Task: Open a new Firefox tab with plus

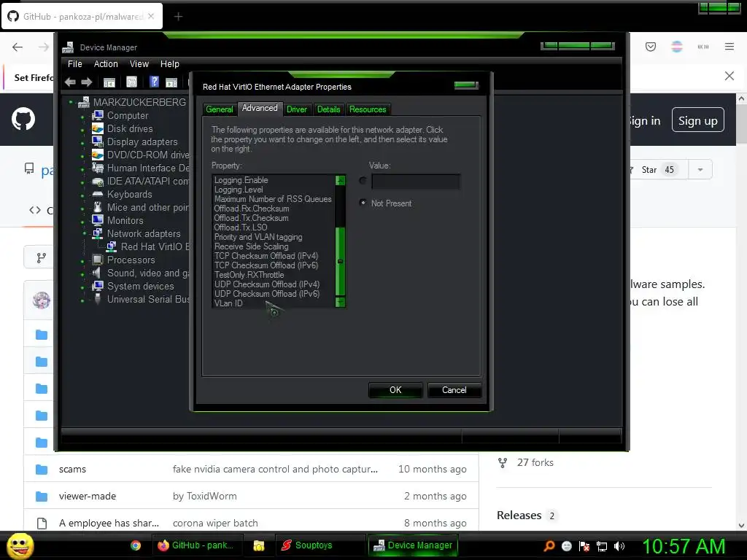Action: tap(178, 17)
